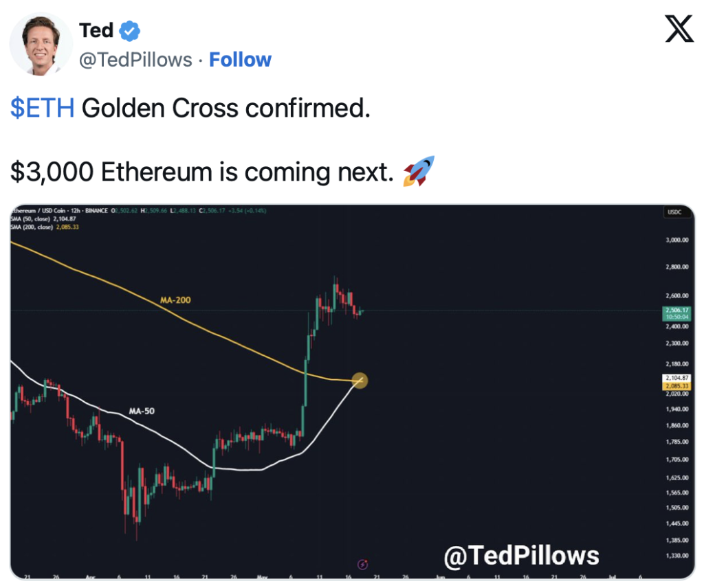Click the $ETH cashtag
Viewport: 704px width, 588px height.
point(43,108)
